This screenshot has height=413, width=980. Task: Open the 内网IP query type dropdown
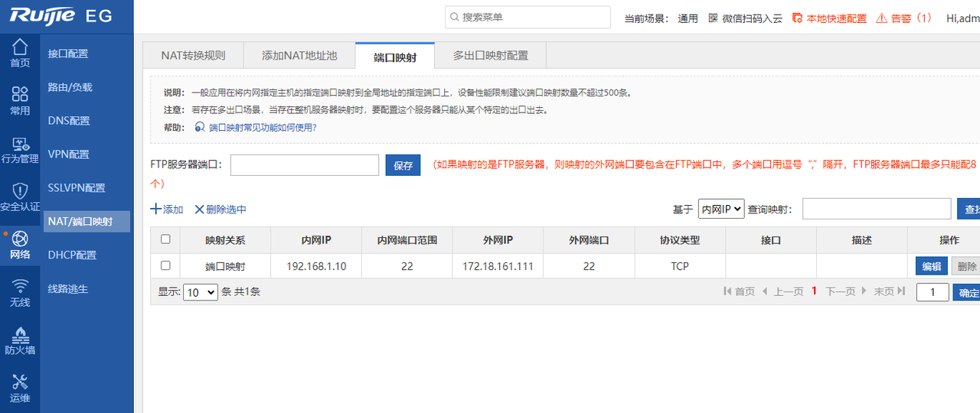pyautogui.click(x=720, y=209)
